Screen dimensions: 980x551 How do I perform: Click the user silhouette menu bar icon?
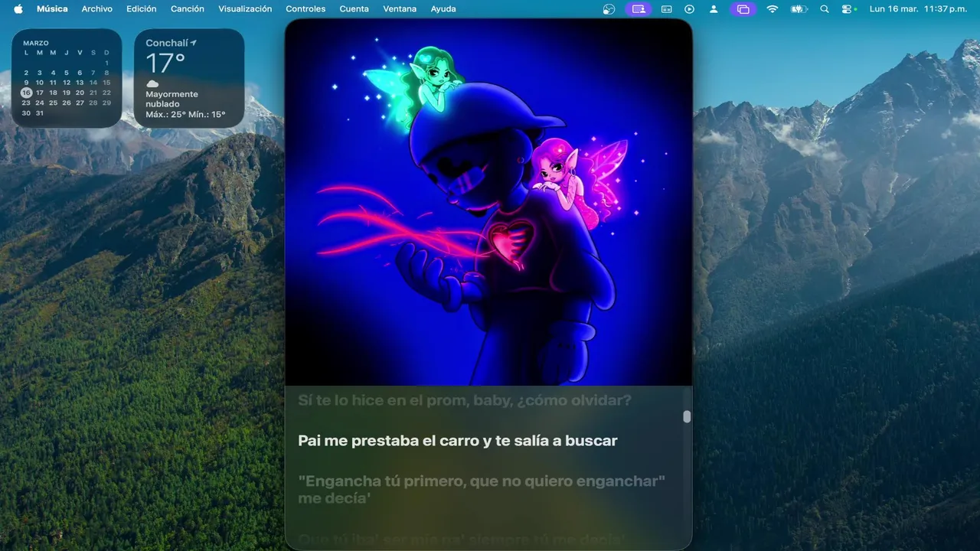(714, 9)
